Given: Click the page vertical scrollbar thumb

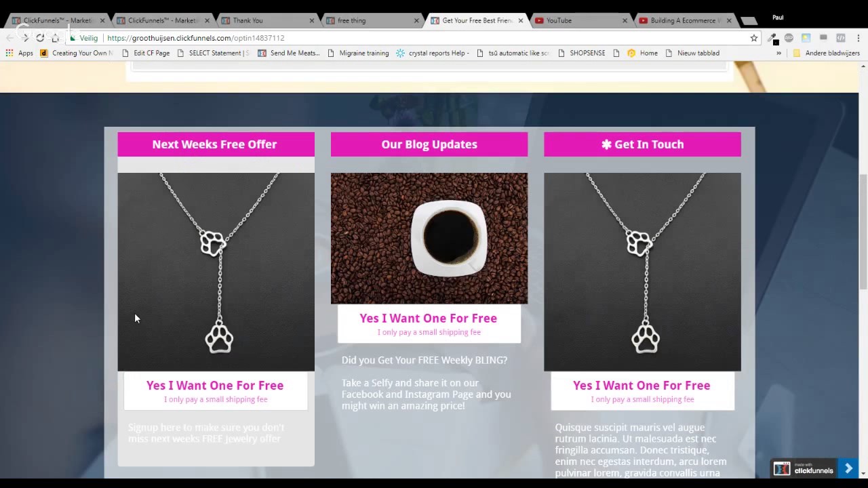Looking at the screenshot, I should point(863,232).
